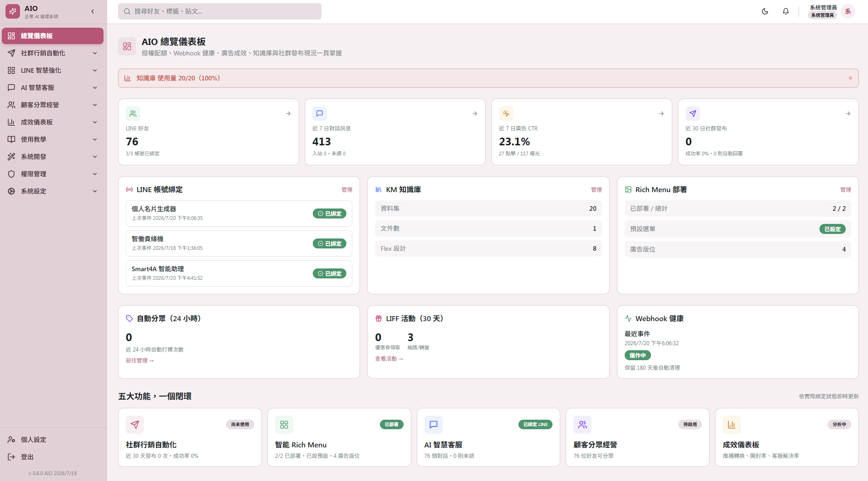Focus the 搜尋好友、標籤、貼文 search field

tap(220, 11)
